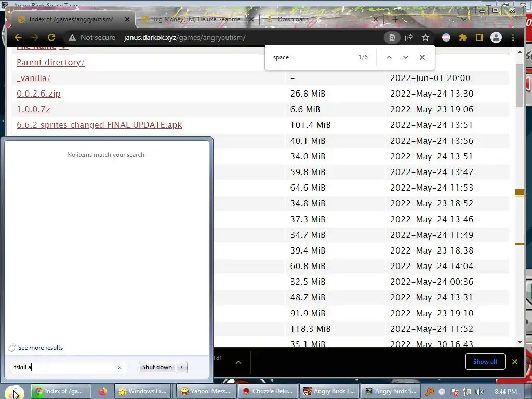Share this page via the share icon
Image resolution: width=532 pixels, height=399 pixels.
click(x=409, y=37)
